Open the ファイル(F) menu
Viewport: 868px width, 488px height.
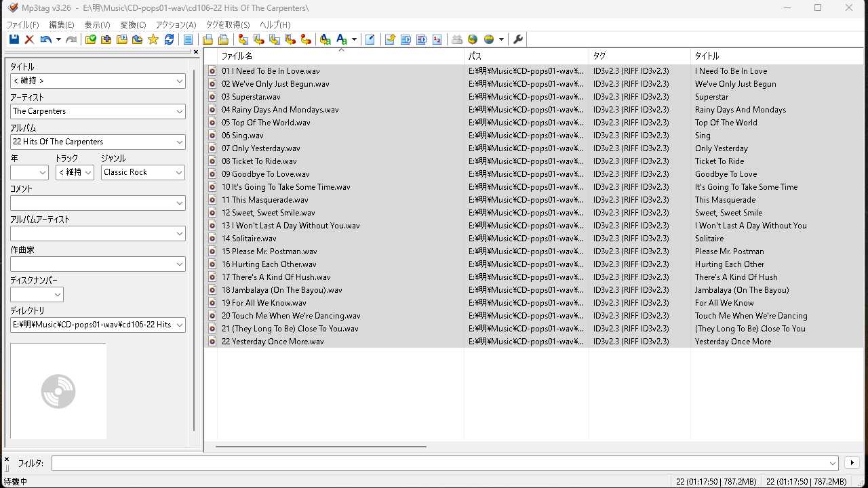coord(23,24)
